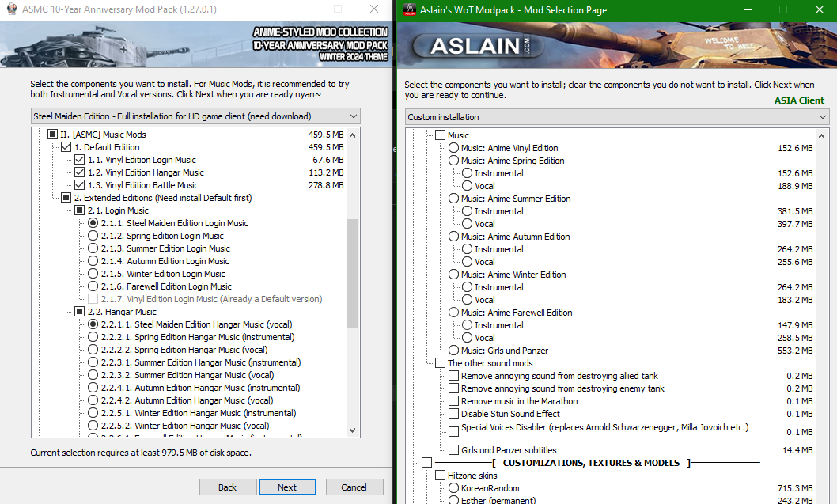Check Remove annoying sound from destroying allied tank
This screenshot has height=504, width=837.
(x=454, y=376)
